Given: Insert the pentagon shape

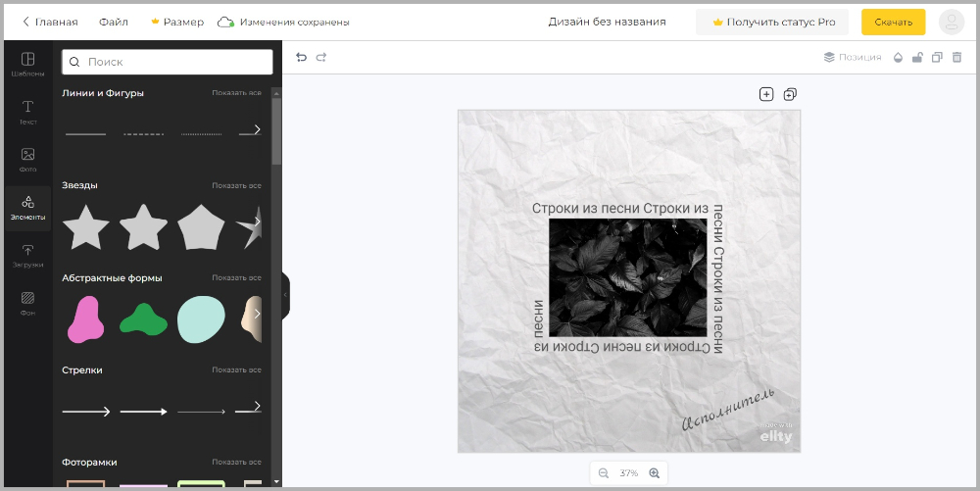Looking at the screenshot, I should tap(201, 227).
